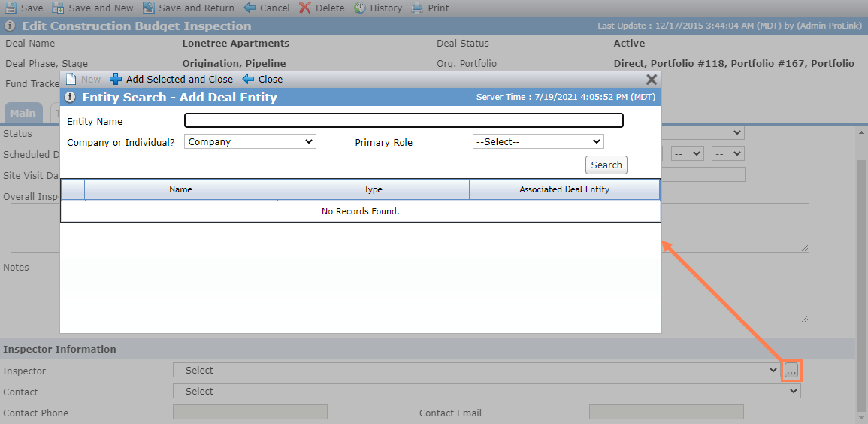The width and height of the screenshot is (868, 424).
Task: Click the Save disk icon
Action: [10, 8]
